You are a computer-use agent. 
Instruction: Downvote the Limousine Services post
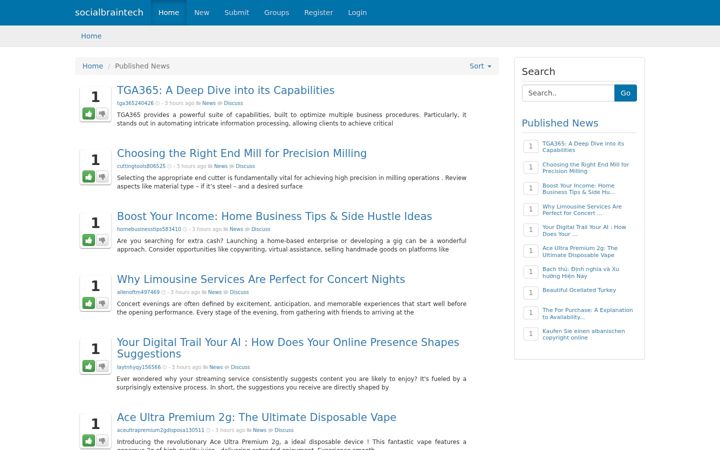tap(102, 303)
